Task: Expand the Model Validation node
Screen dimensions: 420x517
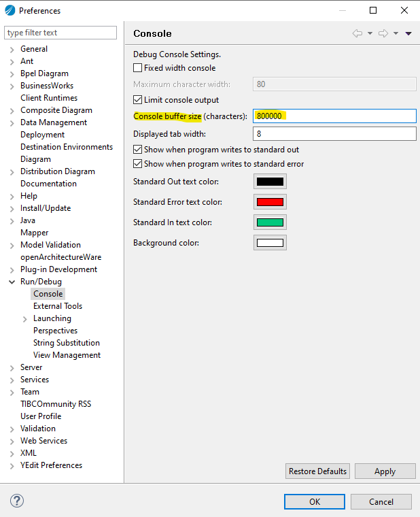Action: 12,246
